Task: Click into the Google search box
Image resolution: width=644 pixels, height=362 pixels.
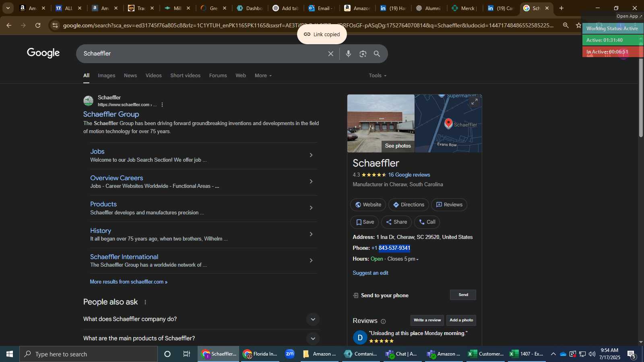Action: point(203,53)
